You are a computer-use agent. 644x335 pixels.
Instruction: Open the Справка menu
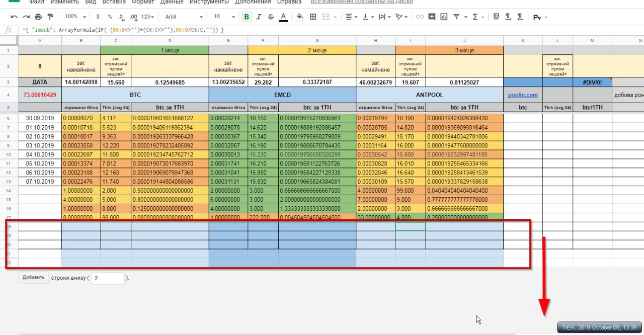click(x=289, y=3)
